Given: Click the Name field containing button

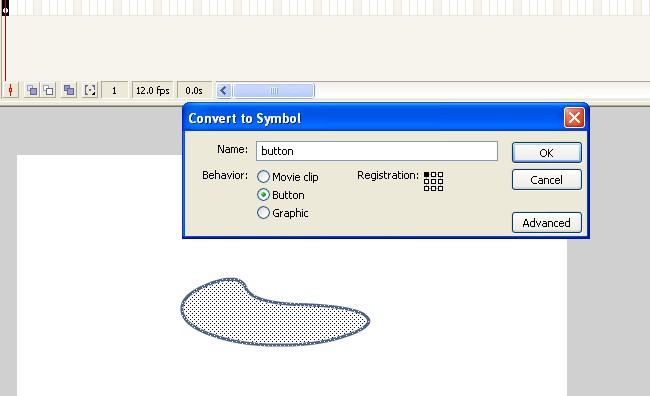Looking at the screenshot, I should pos(377,151).
